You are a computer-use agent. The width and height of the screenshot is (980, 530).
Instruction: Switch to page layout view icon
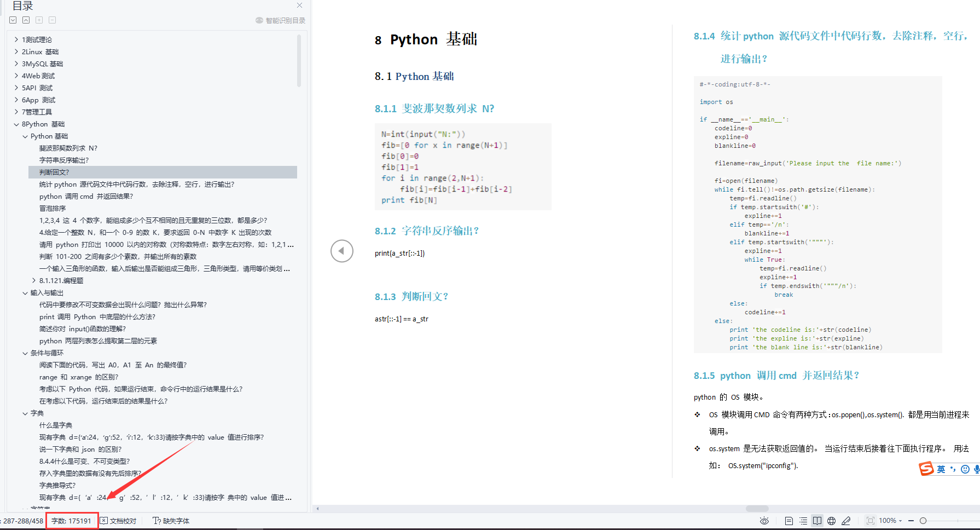(788, 521)
